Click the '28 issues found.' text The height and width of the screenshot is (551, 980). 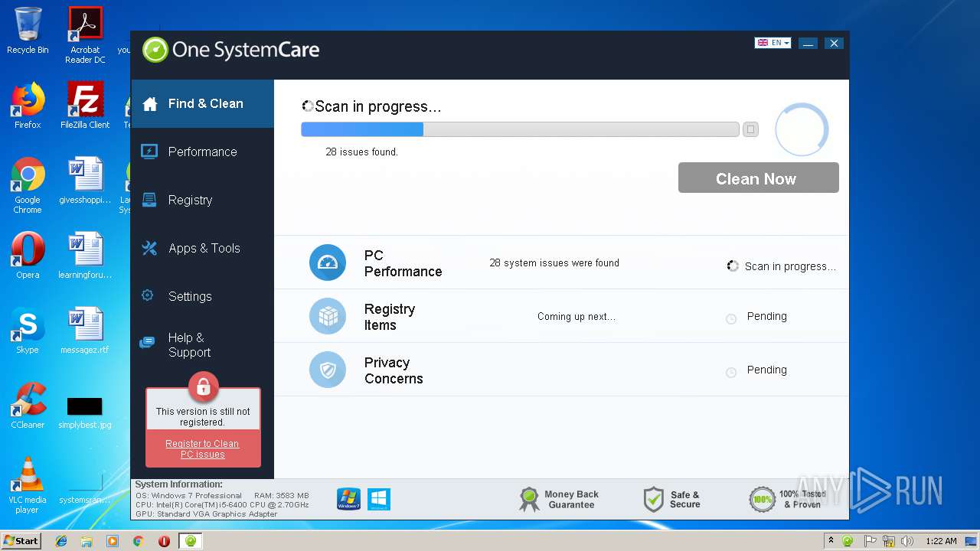361,152
